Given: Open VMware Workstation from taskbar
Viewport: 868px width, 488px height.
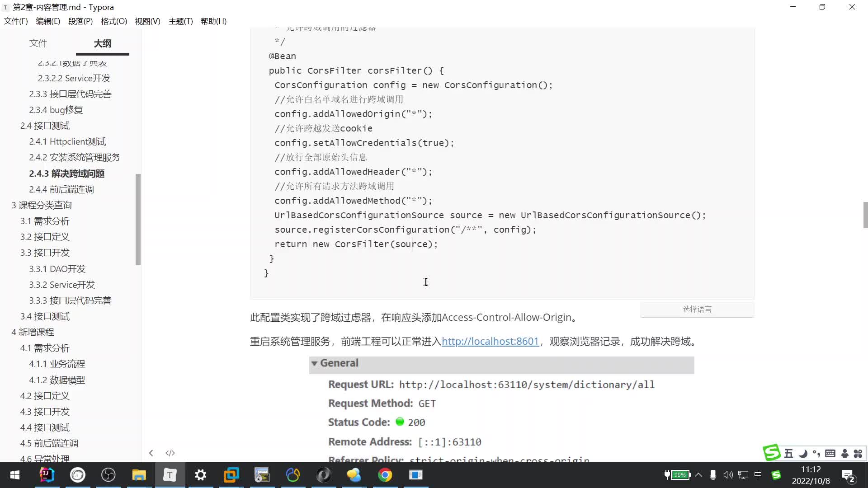Looking at the screenshot, I should [x=231, y=475].
